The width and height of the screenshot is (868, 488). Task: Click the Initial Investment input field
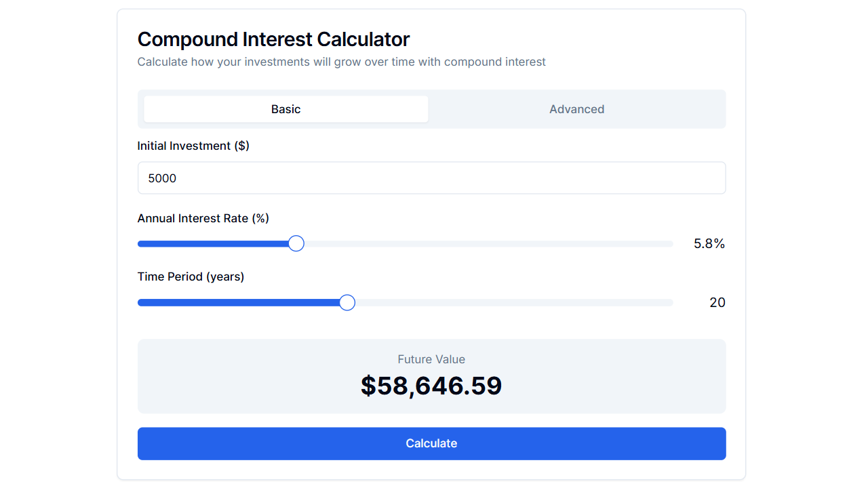coord(431,178)
